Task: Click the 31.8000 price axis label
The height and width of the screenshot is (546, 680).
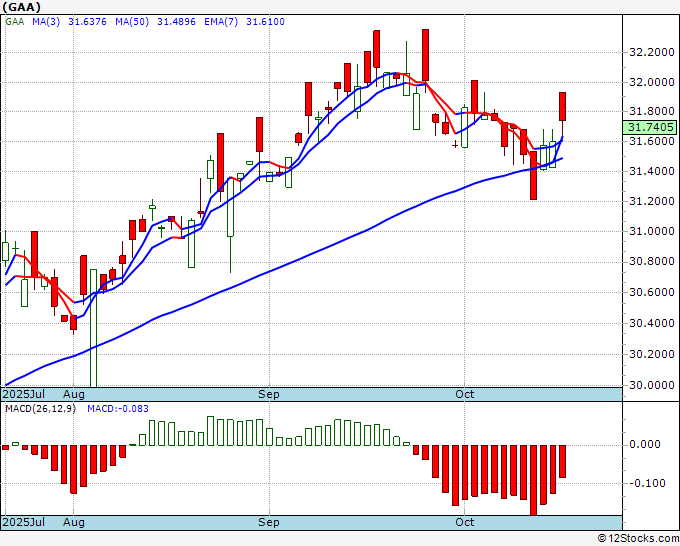Action: [652, 111]
